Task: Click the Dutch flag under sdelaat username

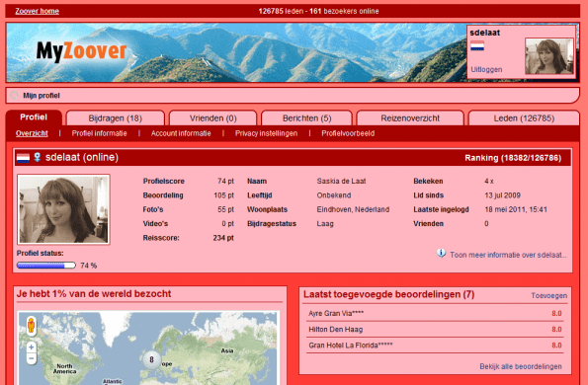Action: pos(477,46)
